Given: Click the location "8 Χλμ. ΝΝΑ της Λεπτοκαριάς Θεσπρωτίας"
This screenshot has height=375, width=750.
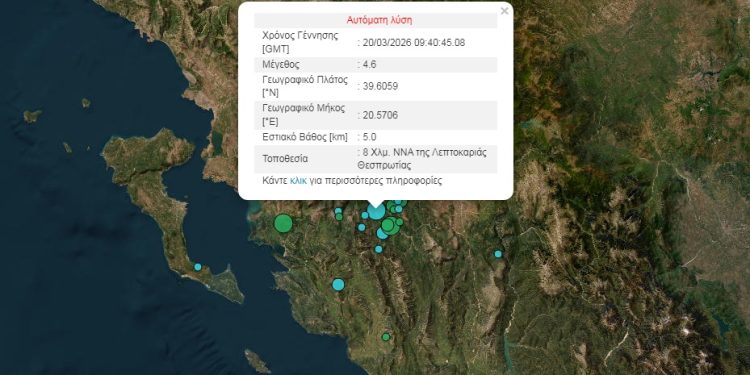Looking at the screenshot, I should point(422,159).
